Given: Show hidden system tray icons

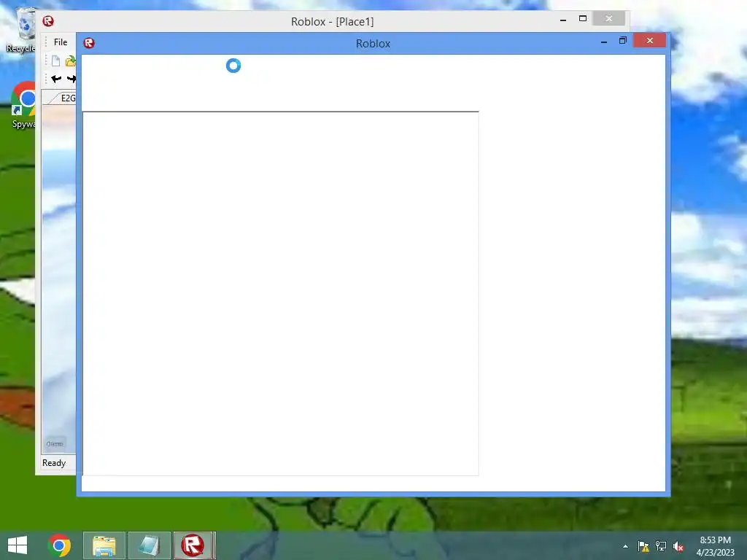Looking at the screenshot, I should click(x=625, y=546).
